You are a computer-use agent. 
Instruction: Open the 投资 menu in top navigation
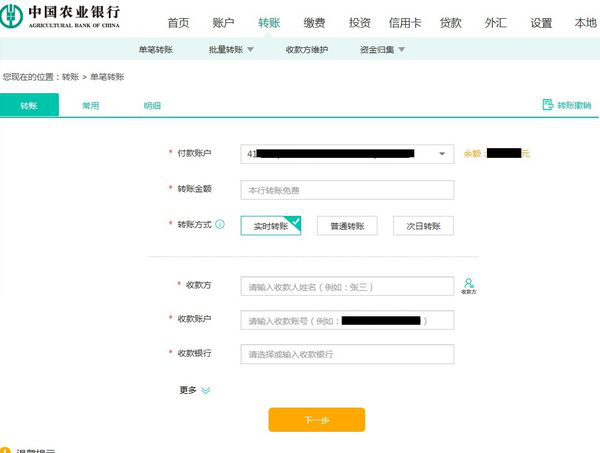[x=359, y=22]
